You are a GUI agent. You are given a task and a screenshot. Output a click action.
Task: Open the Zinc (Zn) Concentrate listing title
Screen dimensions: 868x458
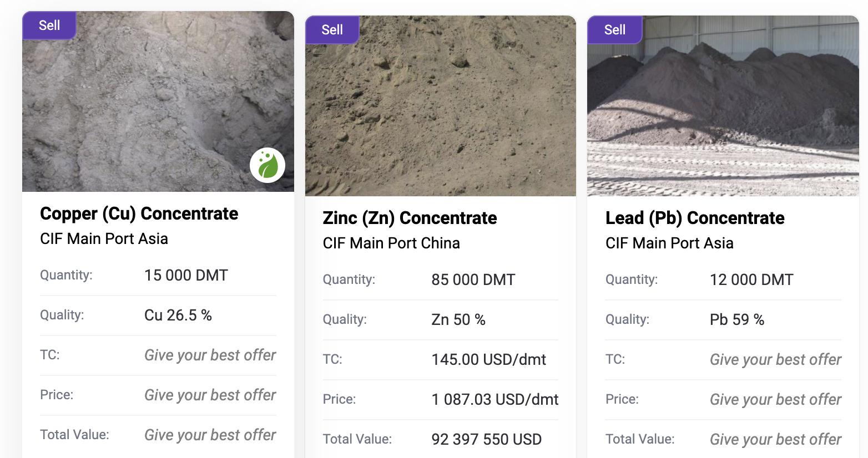pos(410,218)
